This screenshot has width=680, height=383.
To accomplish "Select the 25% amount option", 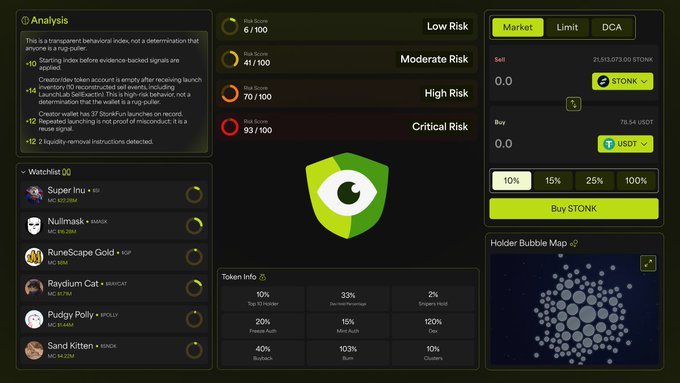I will click(x=594, y=180).
